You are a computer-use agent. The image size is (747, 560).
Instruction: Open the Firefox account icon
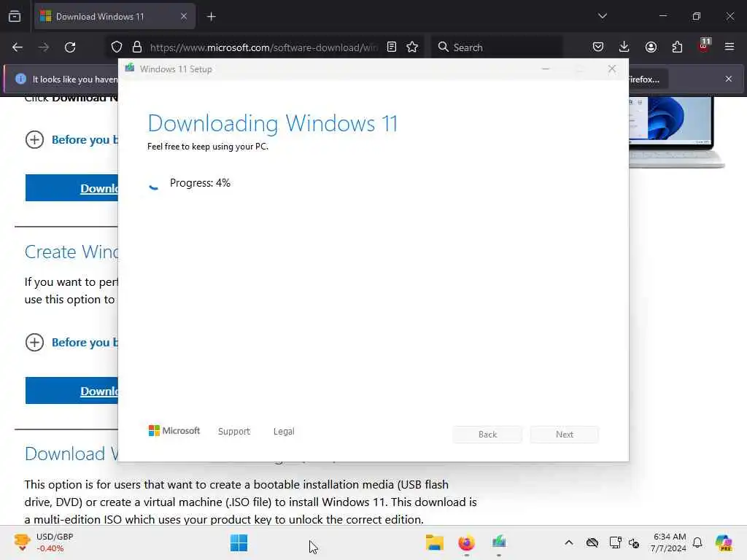651,47
